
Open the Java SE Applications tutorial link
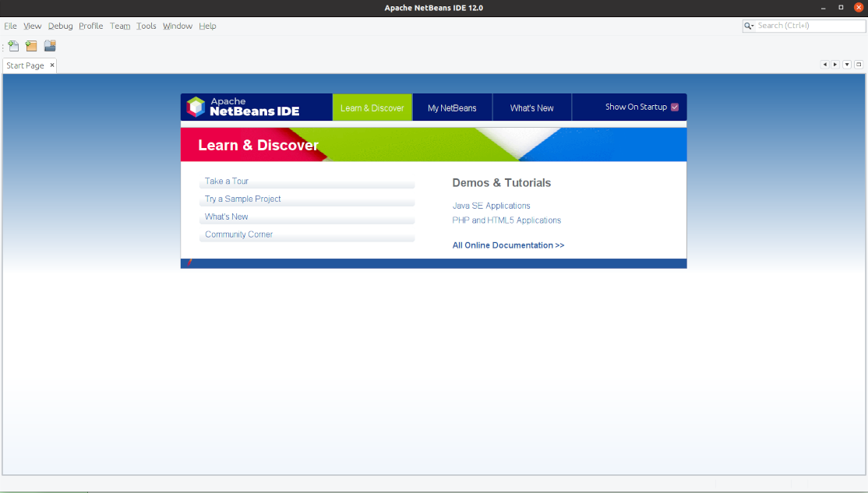pos(491,206)
